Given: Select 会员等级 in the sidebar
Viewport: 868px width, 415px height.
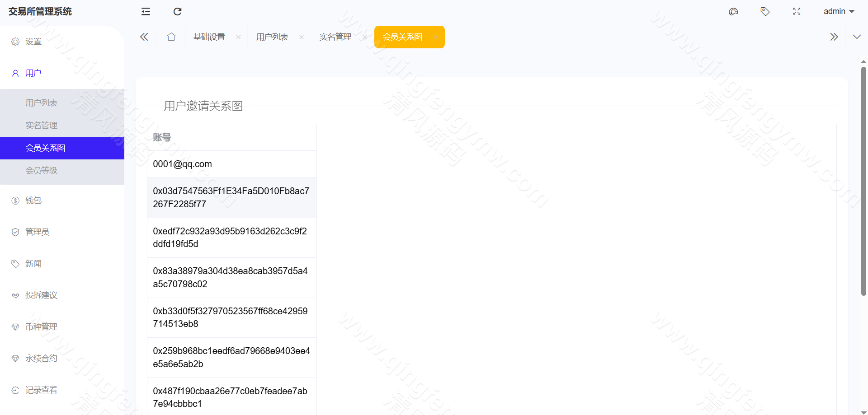Looking at the screenshot, I should point(42,170).
